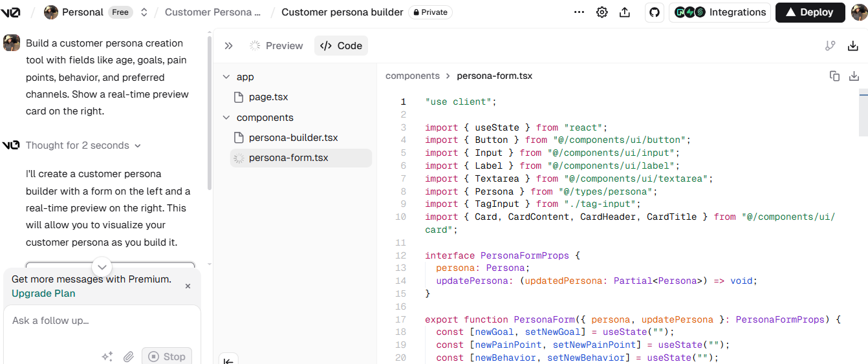Click code line 1 "use client"
868x364 pixels.
pyautogui.click(x=461, y=102)
